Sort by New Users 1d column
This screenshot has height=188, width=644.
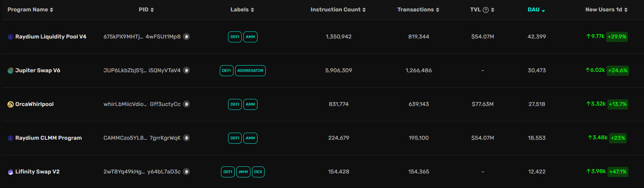coord(606,9)
